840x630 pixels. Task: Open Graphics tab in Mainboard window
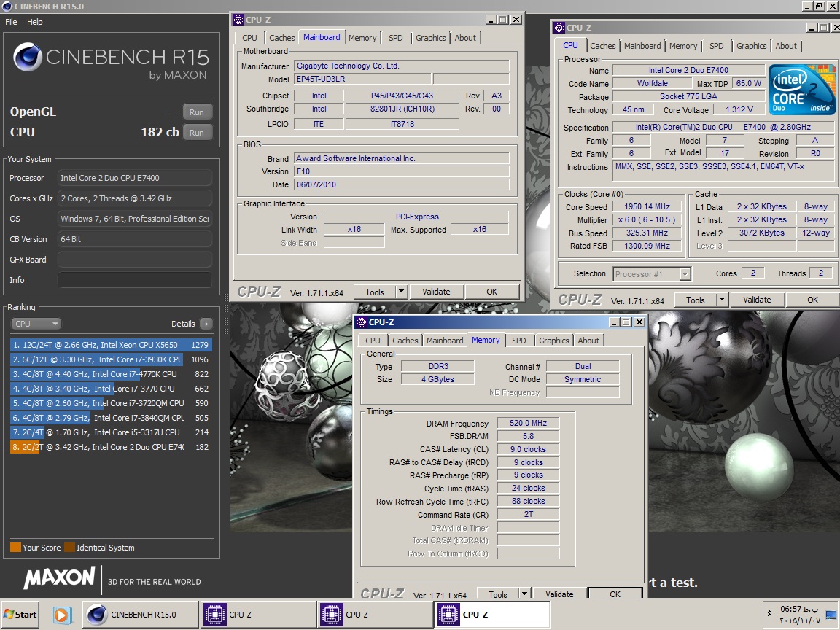point(430,38)
